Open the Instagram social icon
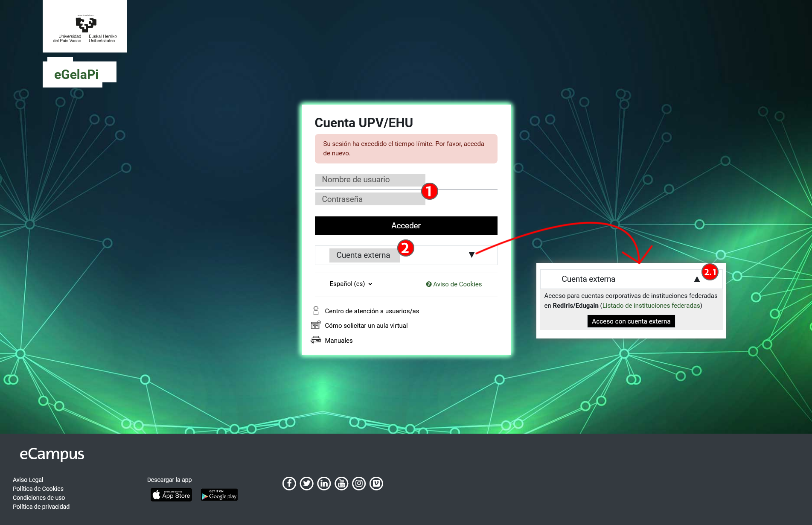Image resolution: width=812 pixels, height=525 pixels. coord(359,483)
